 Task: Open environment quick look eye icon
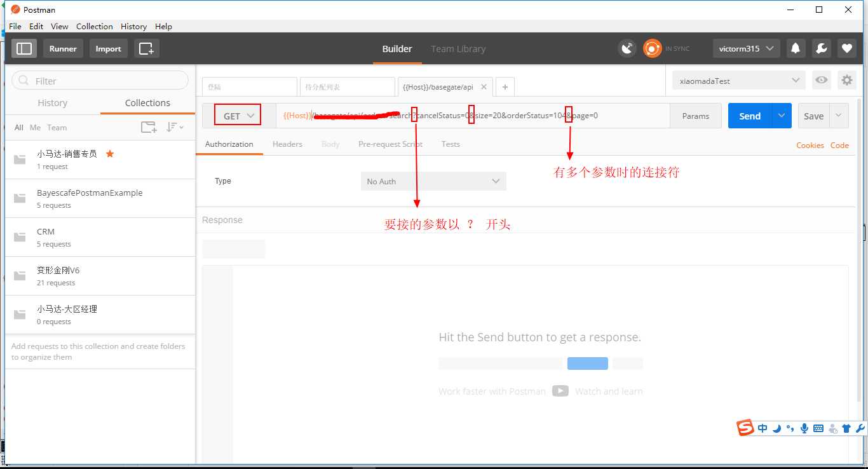click(x=822, y=80)
